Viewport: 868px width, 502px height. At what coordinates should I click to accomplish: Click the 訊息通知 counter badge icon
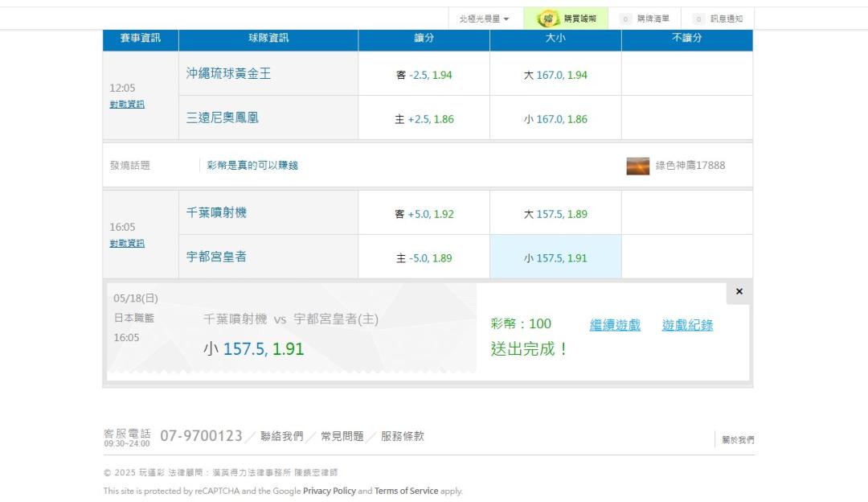pyautogui.click(x=698, y=19)
